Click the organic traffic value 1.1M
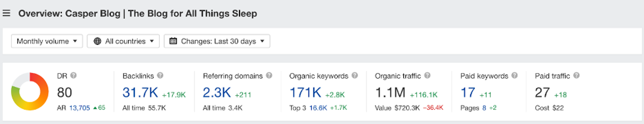This screenshot has width=644, height=124. (390, 92)
